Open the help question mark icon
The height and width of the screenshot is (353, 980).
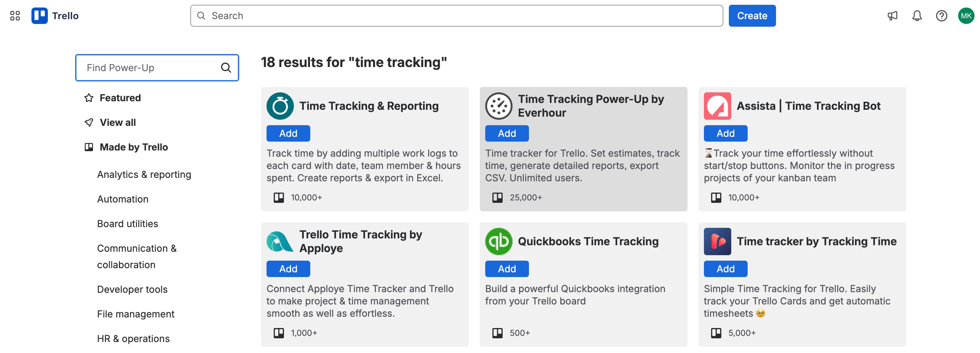941,16
